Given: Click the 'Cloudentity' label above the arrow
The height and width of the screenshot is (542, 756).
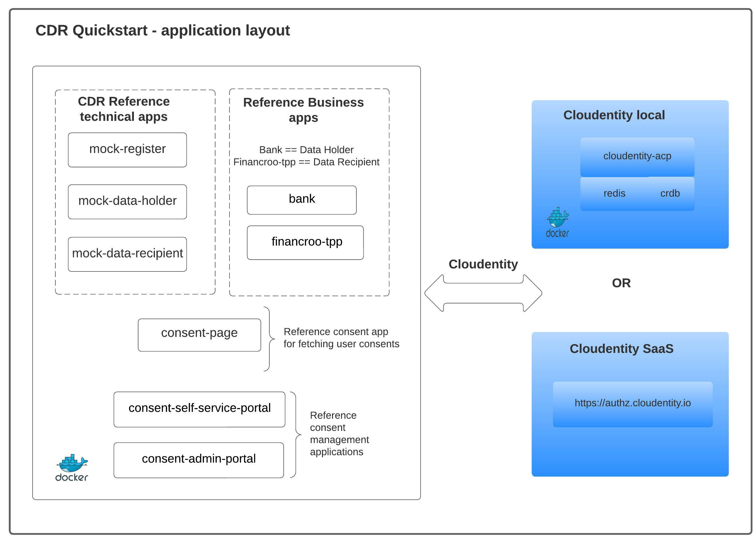Looking at the screenshot, I should click(x=483, y=264).
